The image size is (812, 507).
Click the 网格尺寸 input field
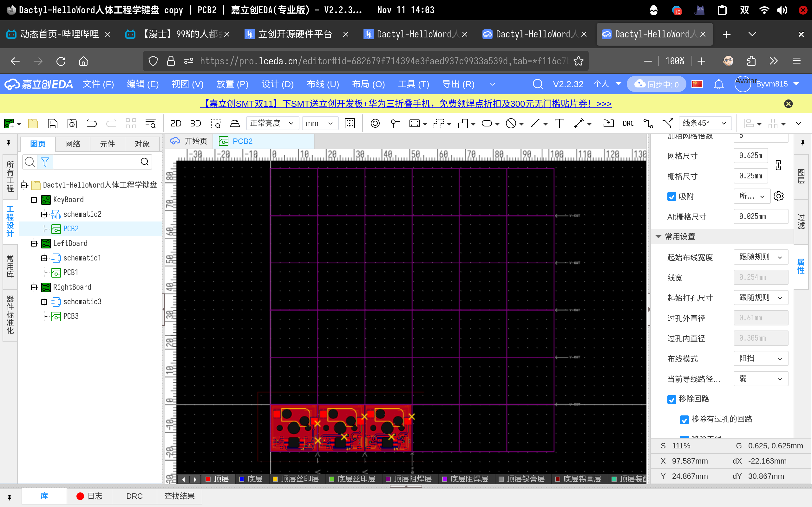(x=750, y=156)
